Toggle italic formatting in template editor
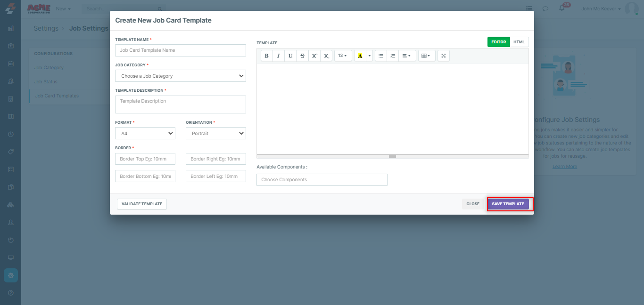 tap(278, 56)
